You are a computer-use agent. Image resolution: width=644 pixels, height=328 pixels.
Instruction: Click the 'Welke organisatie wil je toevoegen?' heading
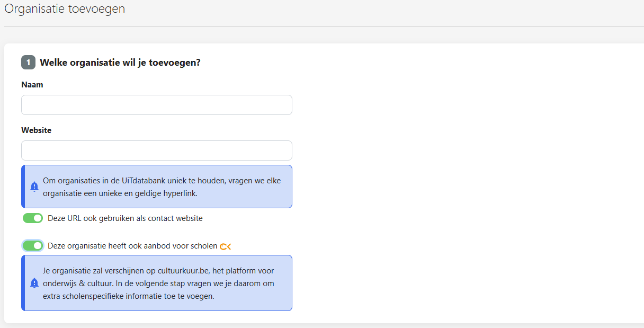coord(120,63)
